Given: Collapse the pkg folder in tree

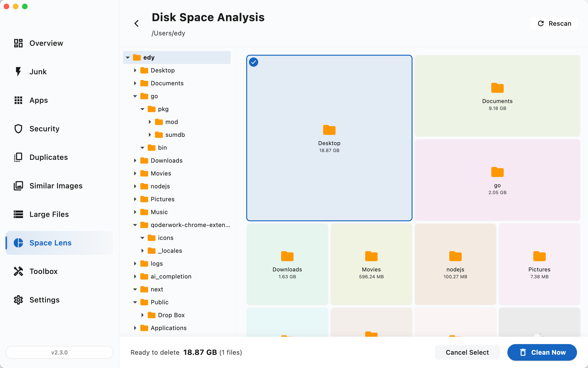Looking at the screenshot, I should point(142,109).
